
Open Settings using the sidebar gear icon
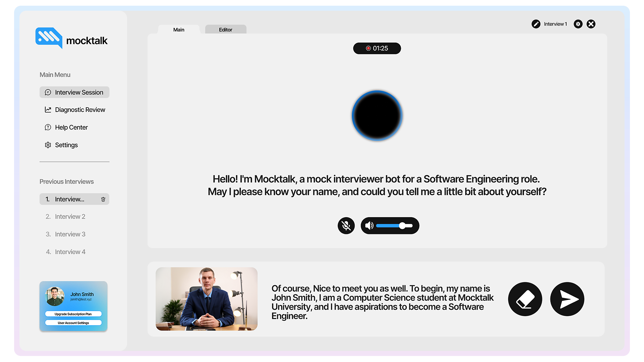click(x=48, y=145)
